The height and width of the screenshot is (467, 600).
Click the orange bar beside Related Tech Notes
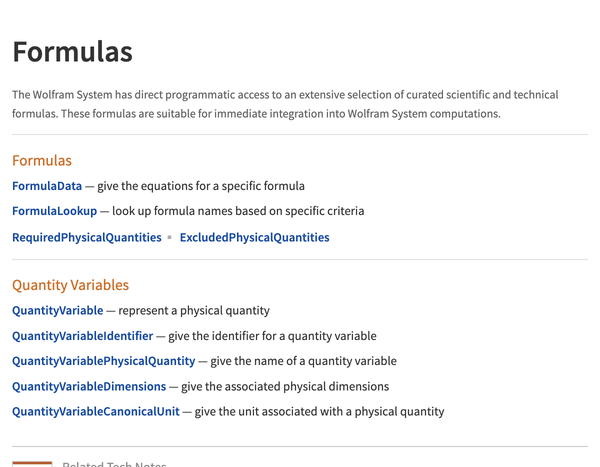pyautogui.click(x=32, y=464)
